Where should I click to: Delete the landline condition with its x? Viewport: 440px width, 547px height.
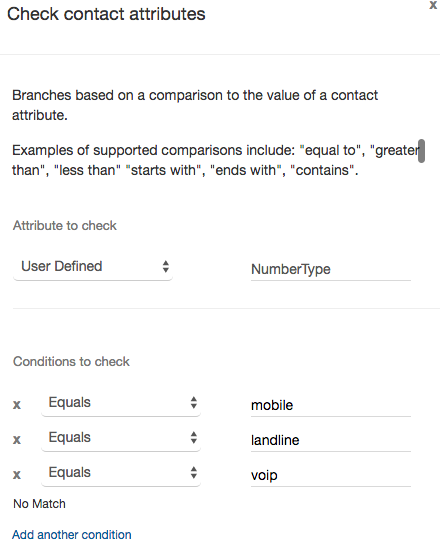coord(17,440)
